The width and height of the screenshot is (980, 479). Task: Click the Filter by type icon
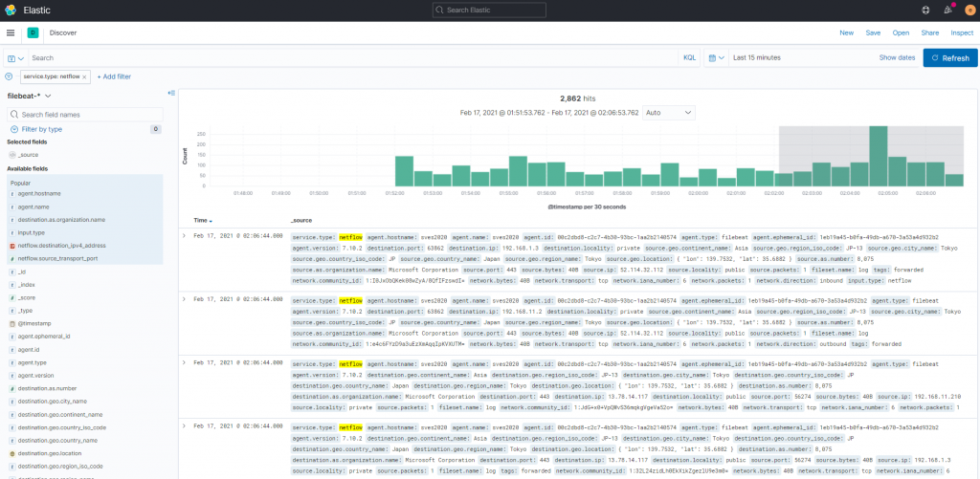point(13,129)
